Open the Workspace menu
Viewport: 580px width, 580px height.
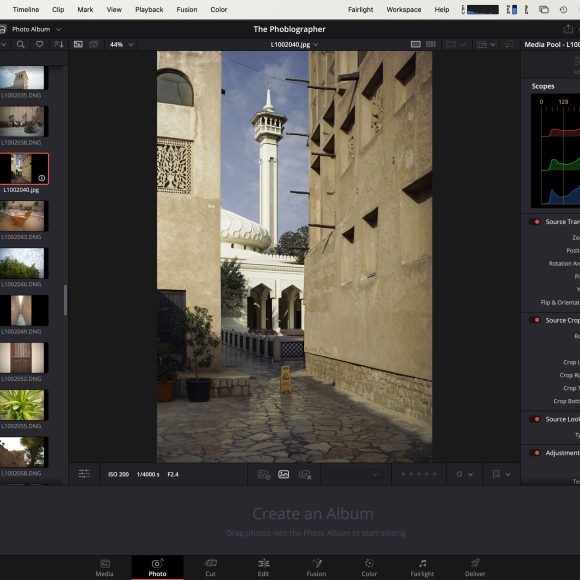click(404, 10)
